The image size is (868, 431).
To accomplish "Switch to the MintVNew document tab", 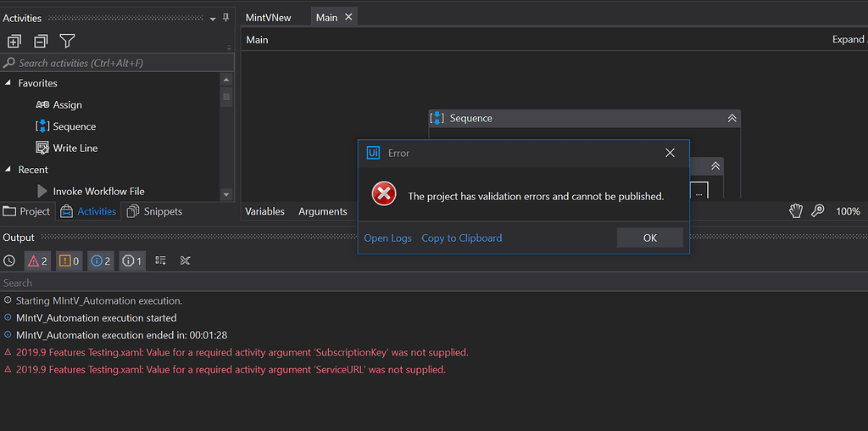I will point(268,18).
